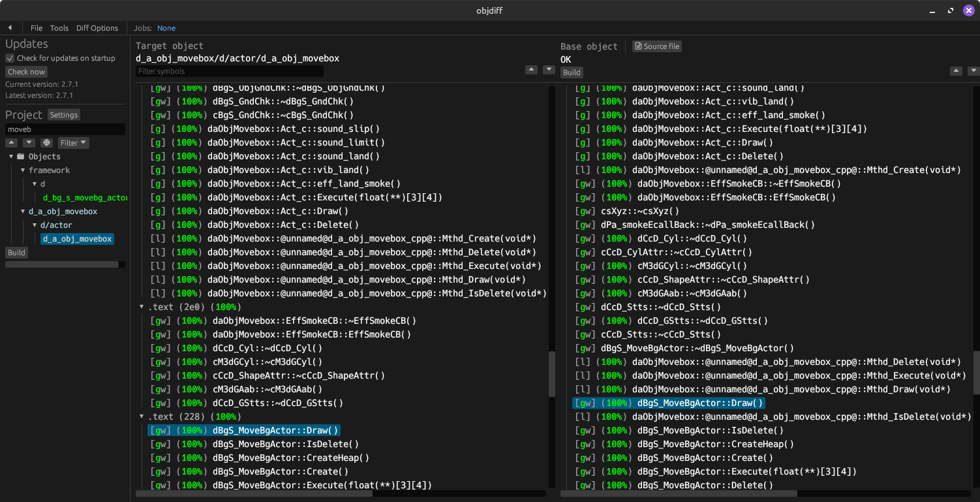The height and width of the screenshot is (502, 980).
Task: Click the Build button in the sidebar
Action: click(16, 253)
